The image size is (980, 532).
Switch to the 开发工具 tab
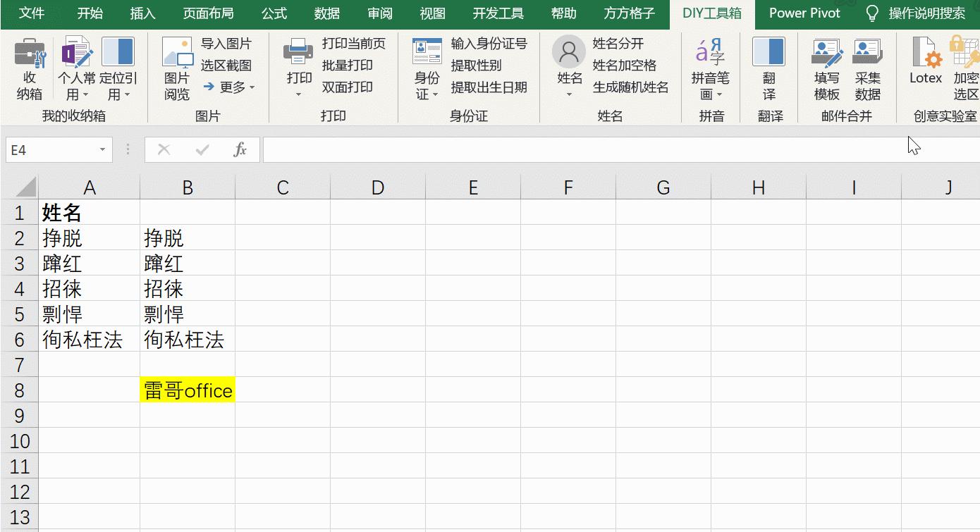pos(498,13)
